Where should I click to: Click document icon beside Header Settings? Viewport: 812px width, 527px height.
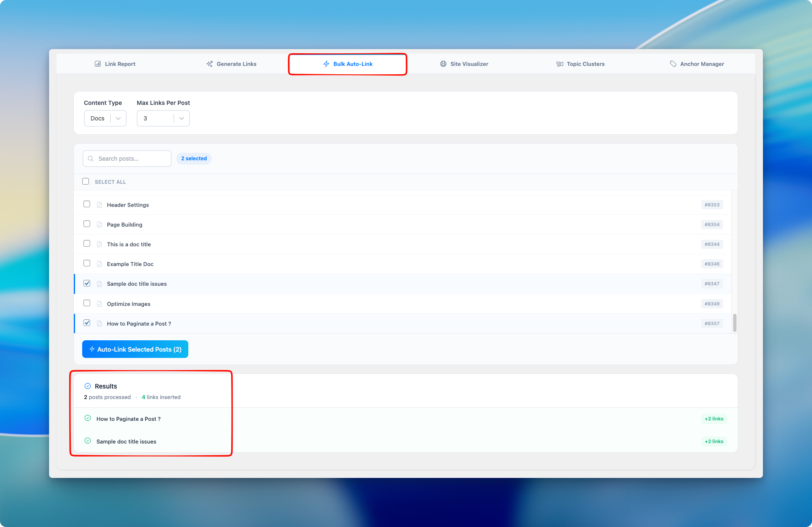[x=99, y=205]
